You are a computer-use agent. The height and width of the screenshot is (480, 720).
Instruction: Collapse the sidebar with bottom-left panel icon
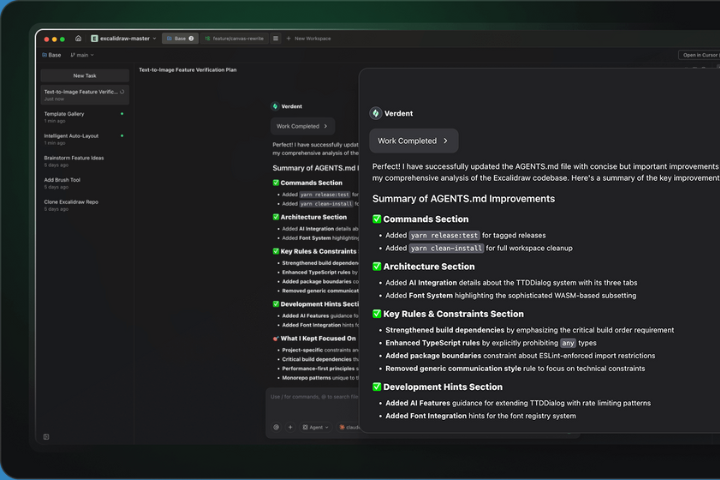tap(46, 437)
